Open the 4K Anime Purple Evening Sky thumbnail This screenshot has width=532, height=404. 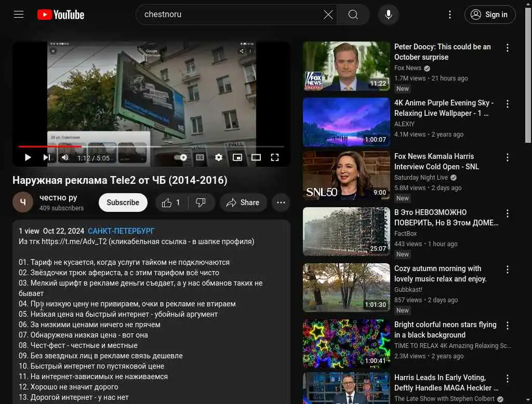tap(347, 122)
